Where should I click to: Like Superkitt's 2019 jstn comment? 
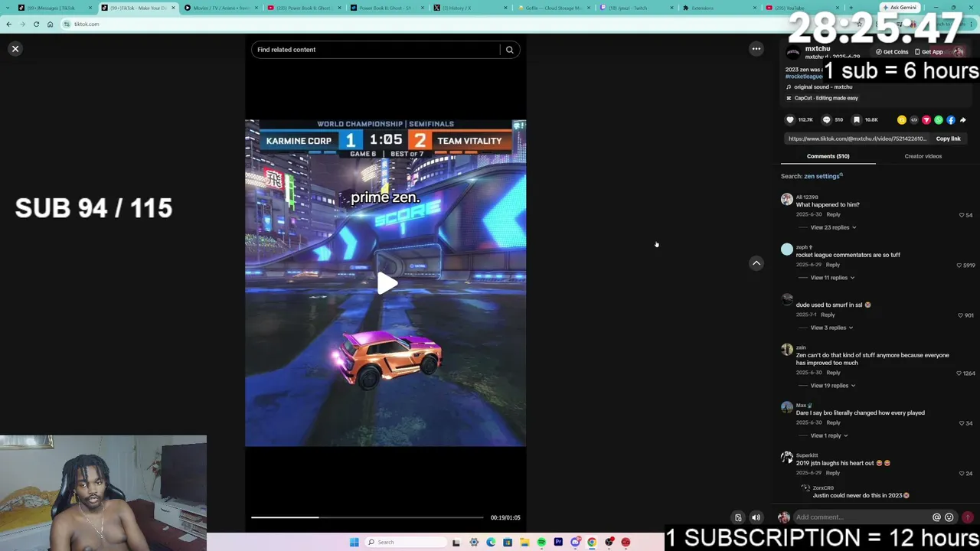pos(962,474)
